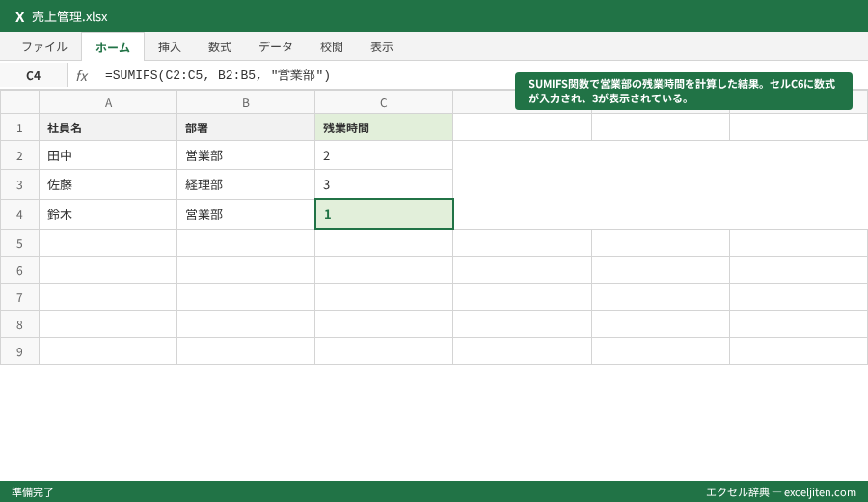Screen dimensions: 868x502
Task: Select the 経理部 cell
Action: click(x=246, y=184)
